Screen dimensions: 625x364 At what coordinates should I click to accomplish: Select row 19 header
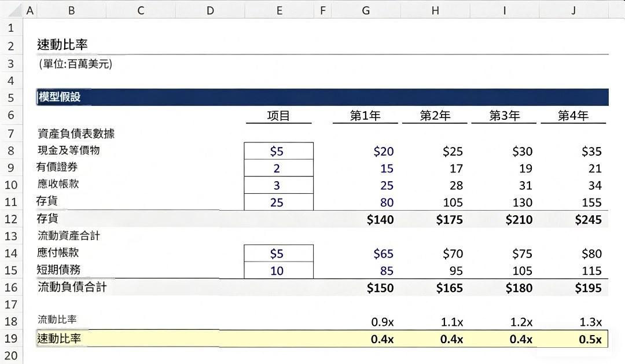pyautogui.click(x=11, y=339)
